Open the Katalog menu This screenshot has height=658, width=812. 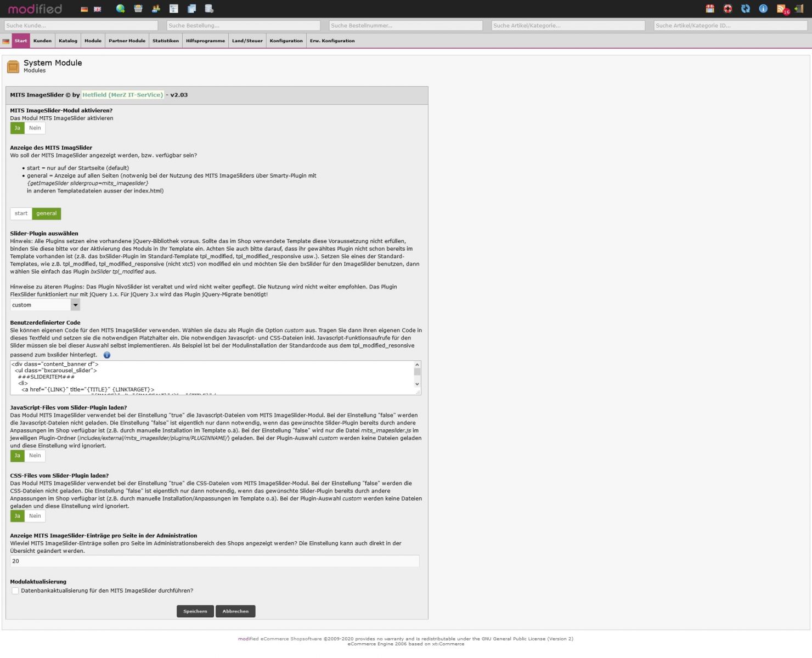[68, 41]
